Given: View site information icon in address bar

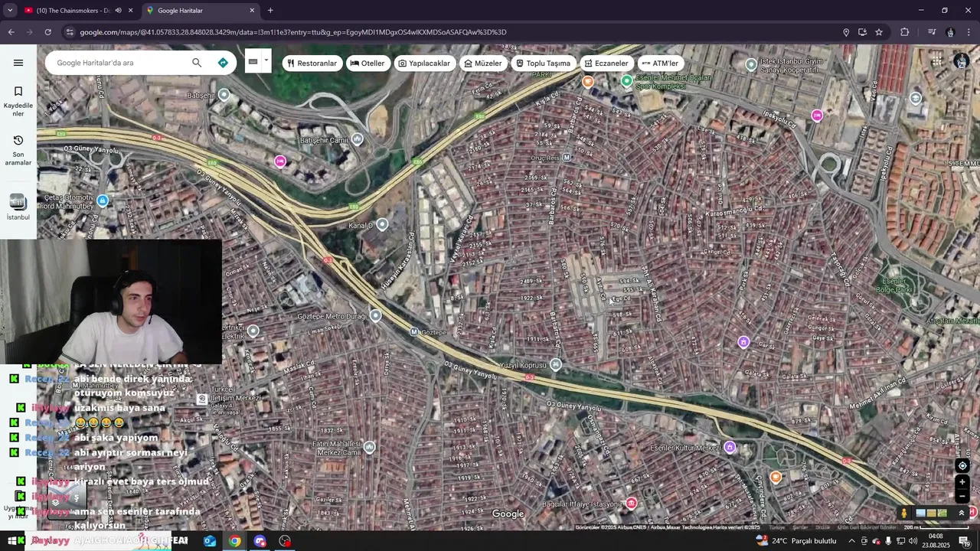Looking at the screenshot, I should point(70,32).
